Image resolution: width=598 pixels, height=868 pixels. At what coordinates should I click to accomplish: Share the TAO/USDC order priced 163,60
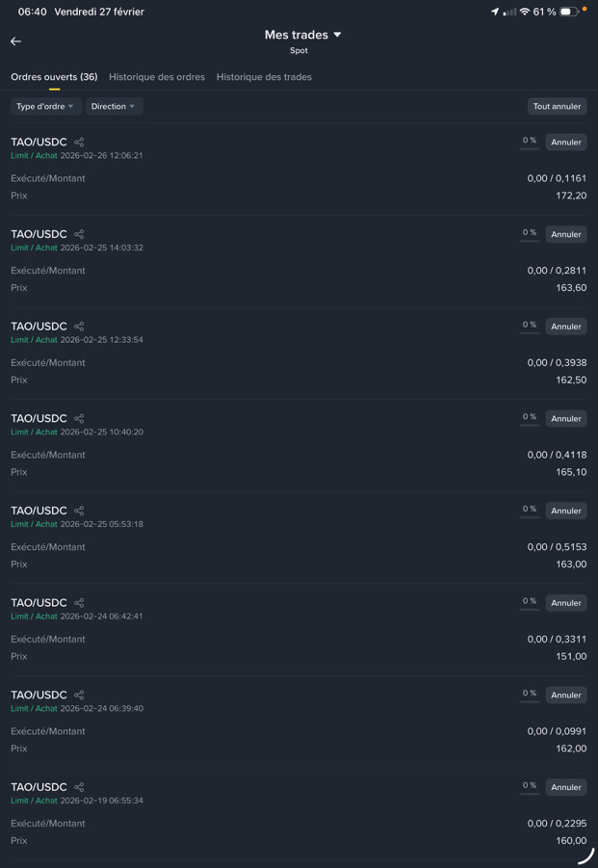(79, 234)
